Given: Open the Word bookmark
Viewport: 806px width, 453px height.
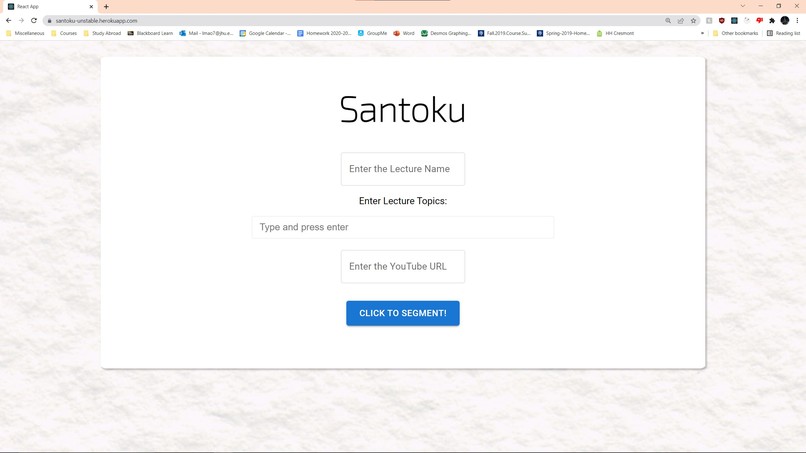Looking at the screenshot, I should coord(404,33).
